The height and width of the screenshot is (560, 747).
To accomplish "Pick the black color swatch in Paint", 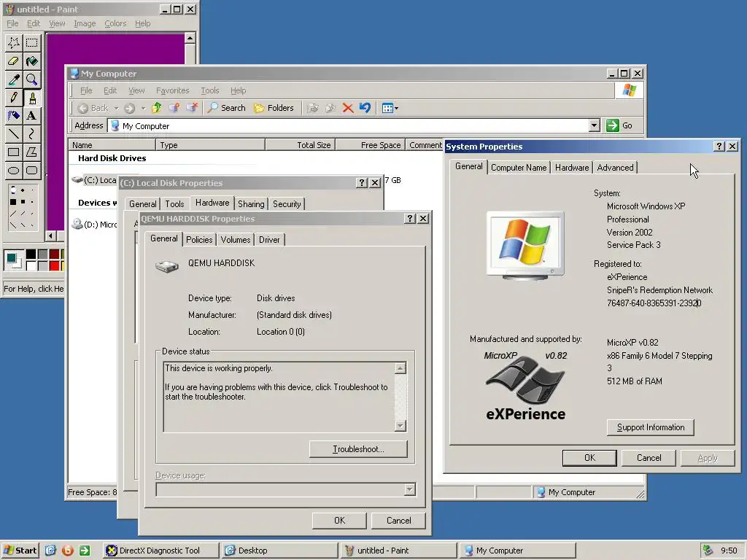I will 31,254.
